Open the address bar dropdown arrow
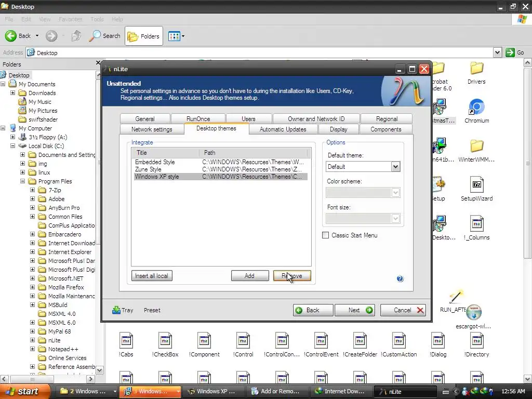 pos(497,52)
